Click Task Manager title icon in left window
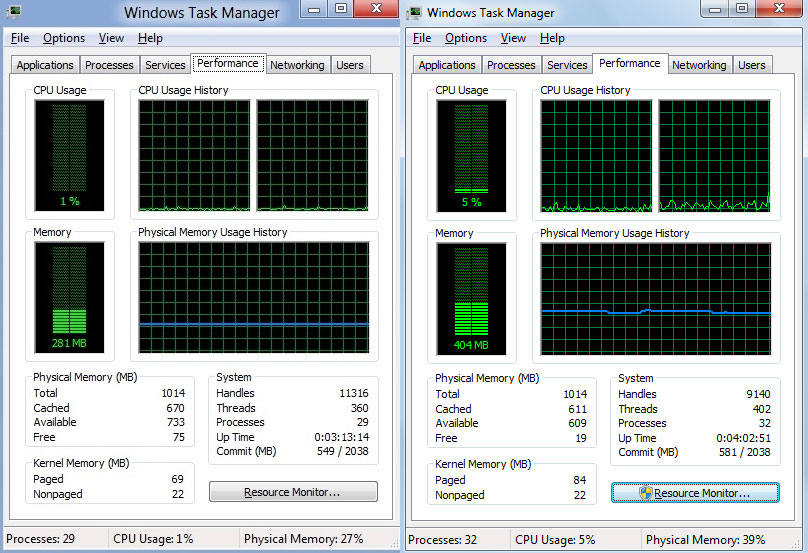This screenshot has height=553, width=808. (x=14, y=12)
